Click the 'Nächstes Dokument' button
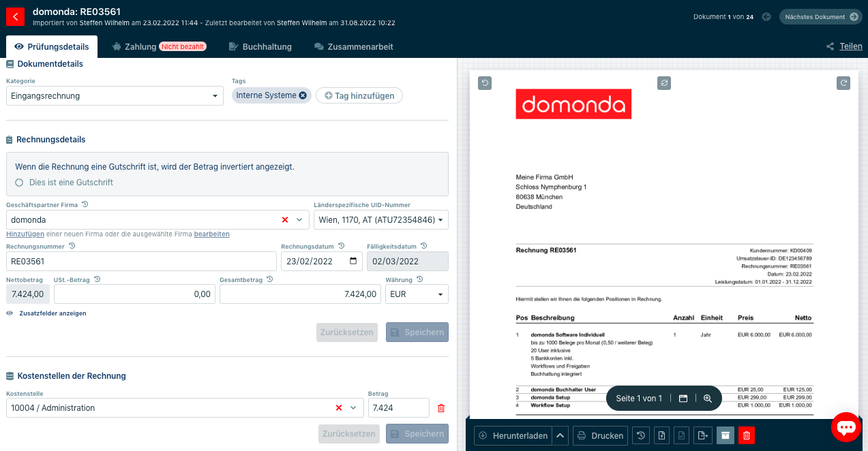The height and width of the screenshot is (451, 868). coord(821,17)
